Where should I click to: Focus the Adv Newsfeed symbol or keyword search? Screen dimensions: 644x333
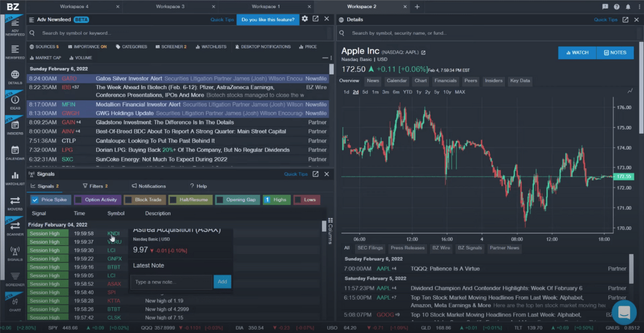180,33
